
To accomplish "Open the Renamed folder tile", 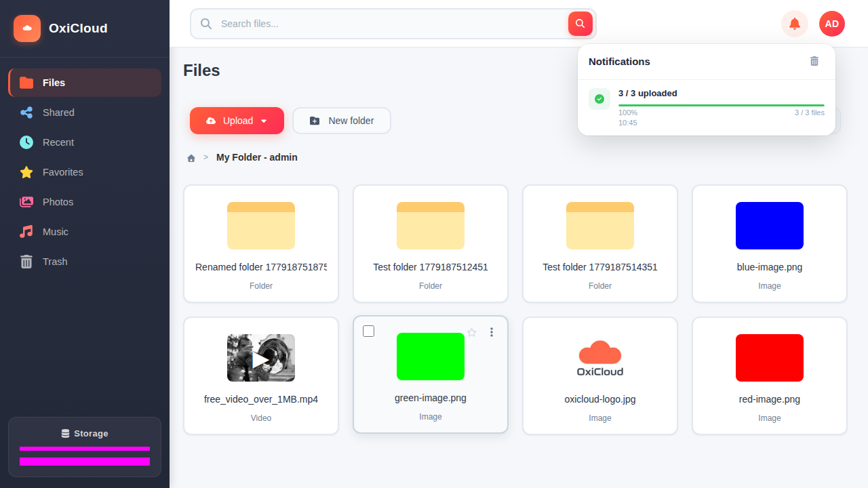I will tap(261, 244).
